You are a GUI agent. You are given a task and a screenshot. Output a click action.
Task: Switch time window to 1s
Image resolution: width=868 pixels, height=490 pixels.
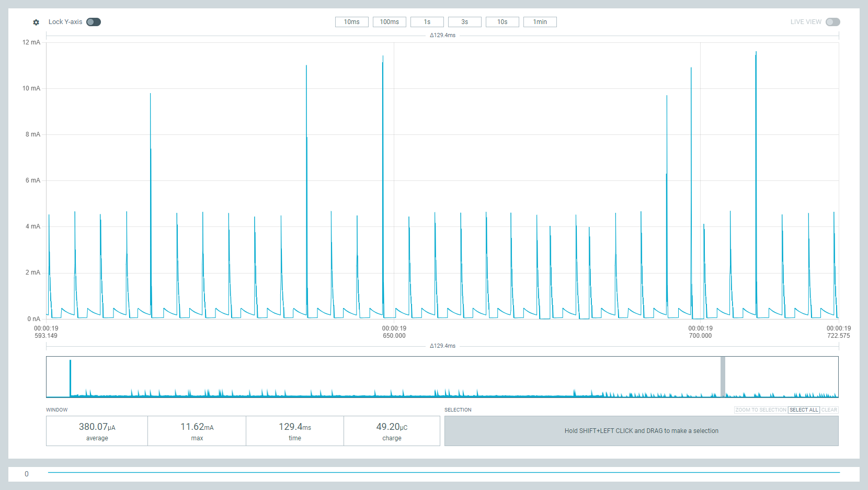click(x=427, y=22)
